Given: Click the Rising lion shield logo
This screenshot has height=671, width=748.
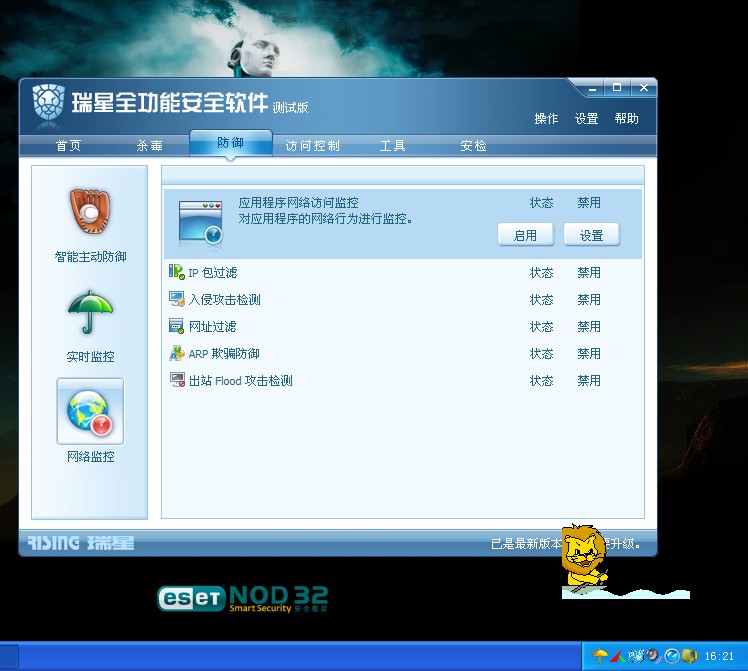Looking at the screenshot, I should (x=49, y=103).
